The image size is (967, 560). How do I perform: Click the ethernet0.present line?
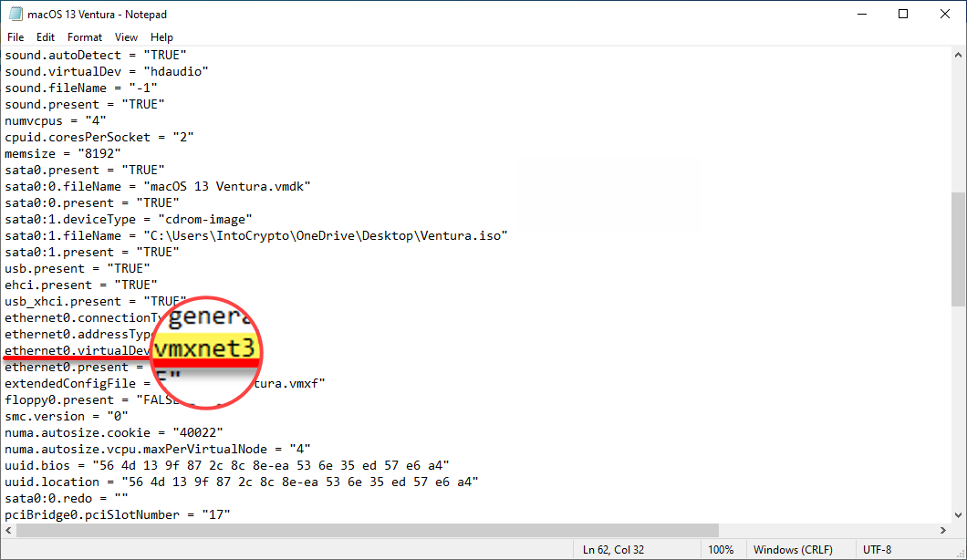74,367
